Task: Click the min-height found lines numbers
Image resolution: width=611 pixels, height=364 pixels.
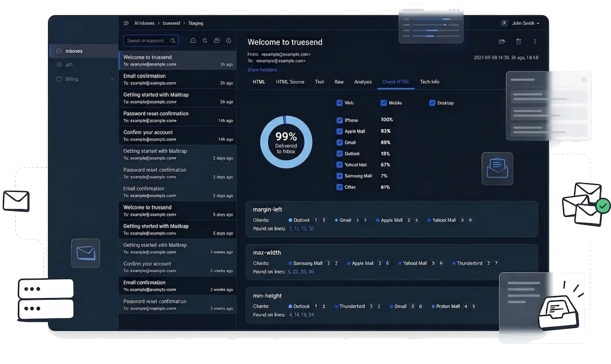Action: pos(301,315)
